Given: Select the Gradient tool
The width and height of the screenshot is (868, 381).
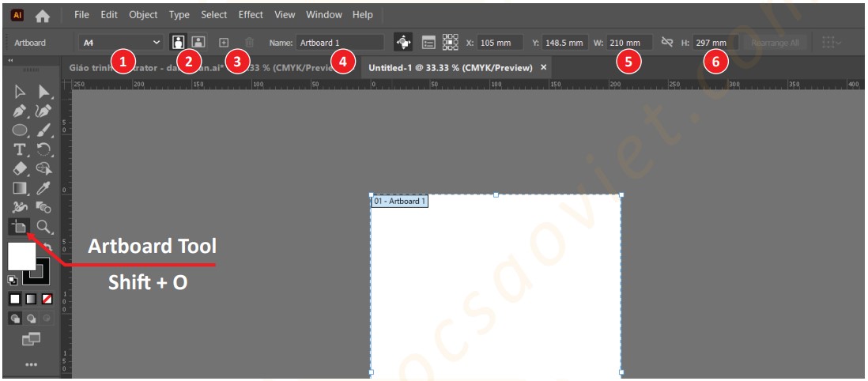Looking at the screenshot, I should coord(20,188).
